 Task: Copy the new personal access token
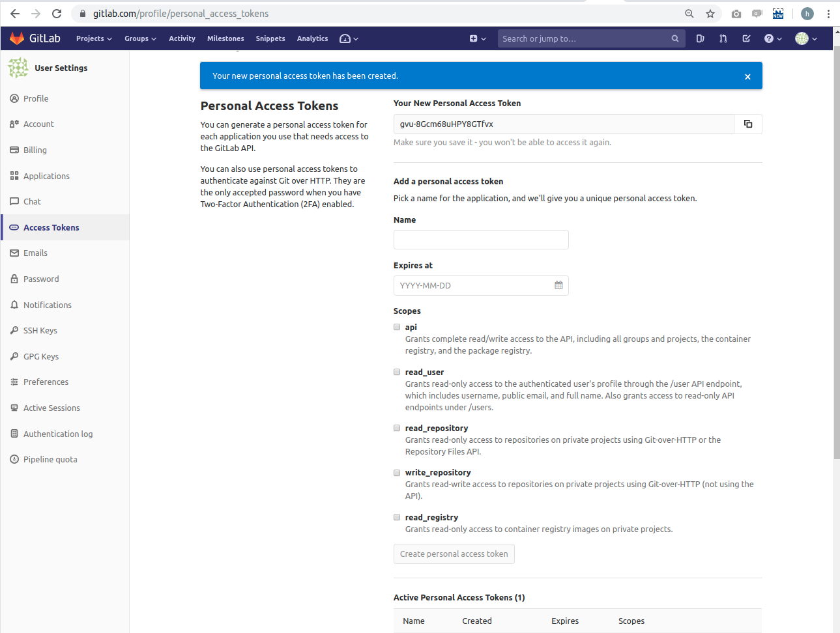[x=747, y=124]
